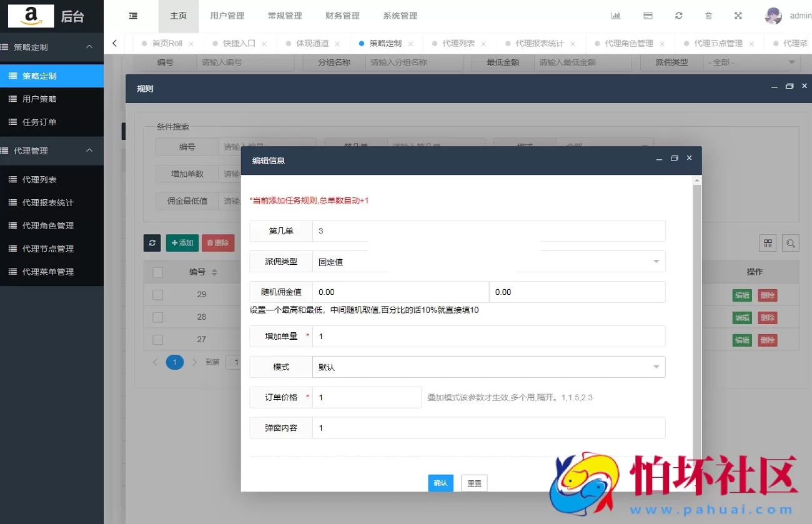The image size is (812, 524).
Task: Toggle the select-all checkbox in table header
Action: pos(157,272)
